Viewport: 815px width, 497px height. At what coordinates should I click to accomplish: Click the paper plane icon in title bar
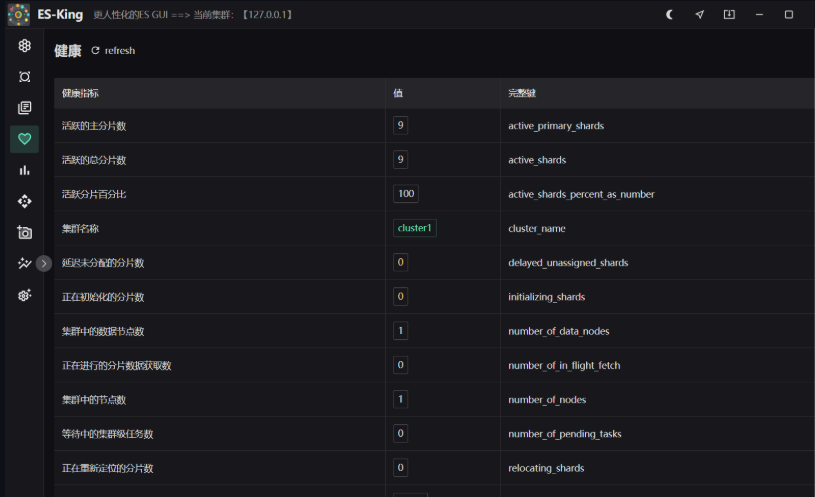(x=699, y=15)
